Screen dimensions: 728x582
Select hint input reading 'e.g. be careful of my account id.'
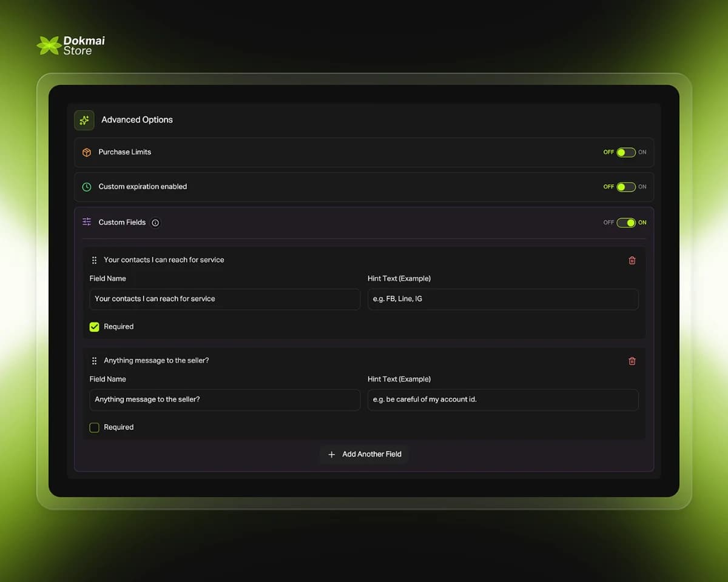click(x=502, y=400)
